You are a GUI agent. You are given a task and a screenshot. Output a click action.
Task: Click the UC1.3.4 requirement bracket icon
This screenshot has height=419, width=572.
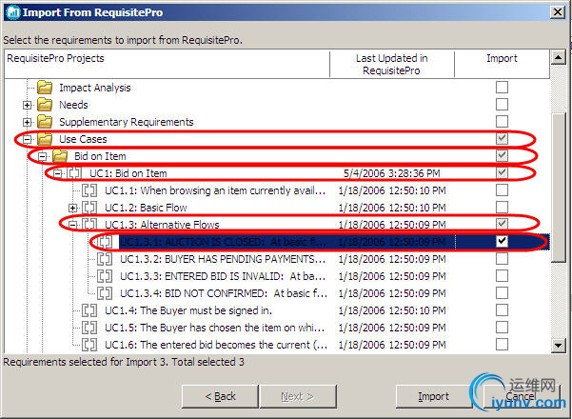coord(105,293)
